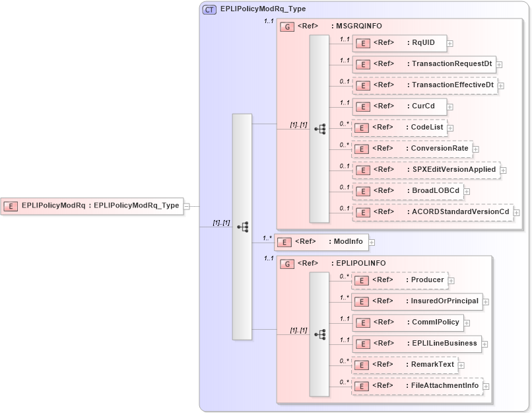Click the sequence compositor icon inside MSGRQINFO
This screenshot has height=413, width=532.
(x=321, y=128)
